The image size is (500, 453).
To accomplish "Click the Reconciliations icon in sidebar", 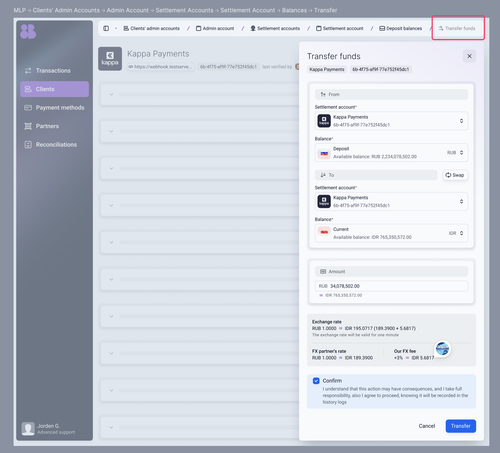I will [x=28, y=145].
